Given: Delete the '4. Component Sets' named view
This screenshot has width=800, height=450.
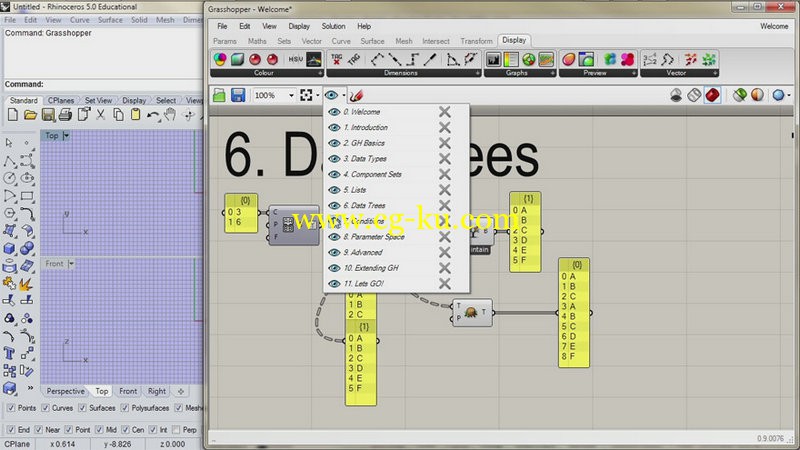Looking at the screenshot, I should [x=445, y=174].
